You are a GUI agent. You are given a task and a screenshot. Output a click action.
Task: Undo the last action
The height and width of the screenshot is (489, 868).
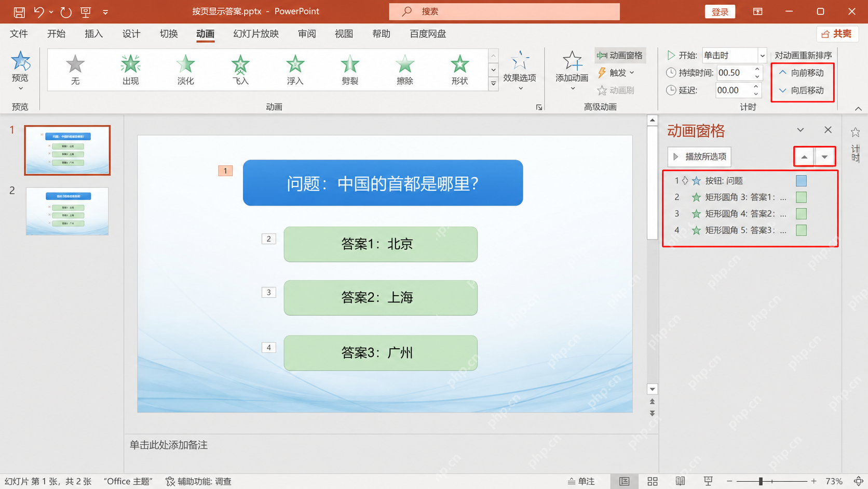(39, 11)
